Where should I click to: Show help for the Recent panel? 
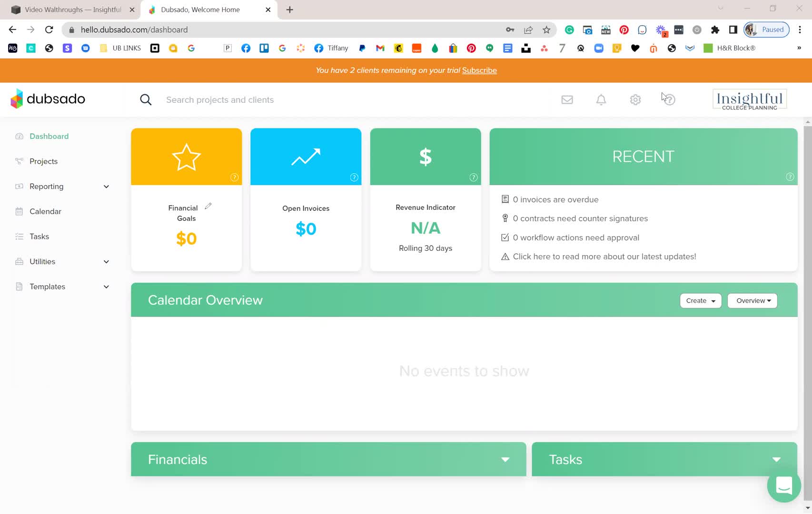[x=790, y=177]
